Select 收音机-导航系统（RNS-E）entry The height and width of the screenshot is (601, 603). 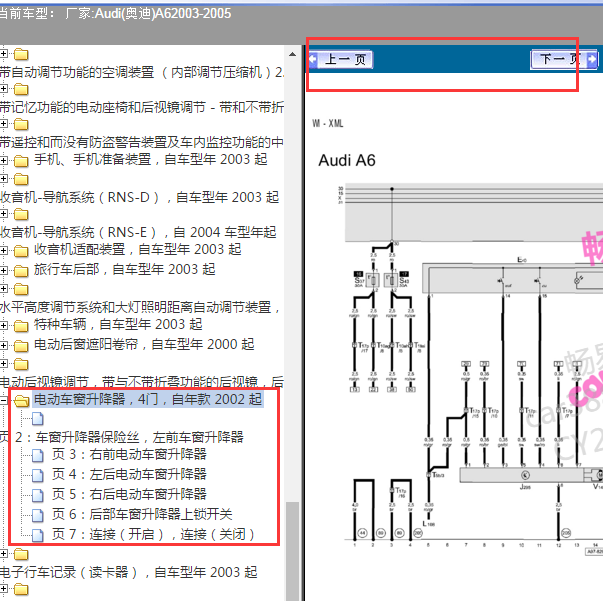pyautogui.click(x=138, y=232)
